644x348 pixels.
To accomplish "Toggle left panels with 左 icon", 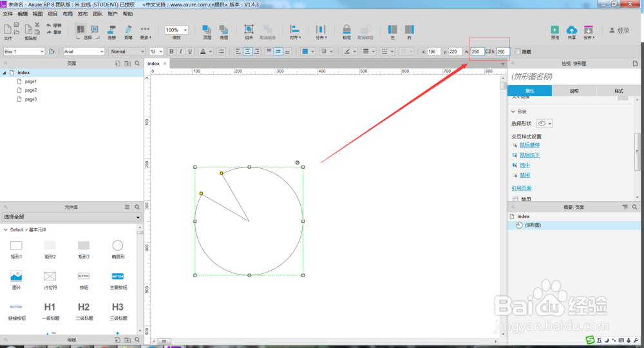I will click(393, 29).
